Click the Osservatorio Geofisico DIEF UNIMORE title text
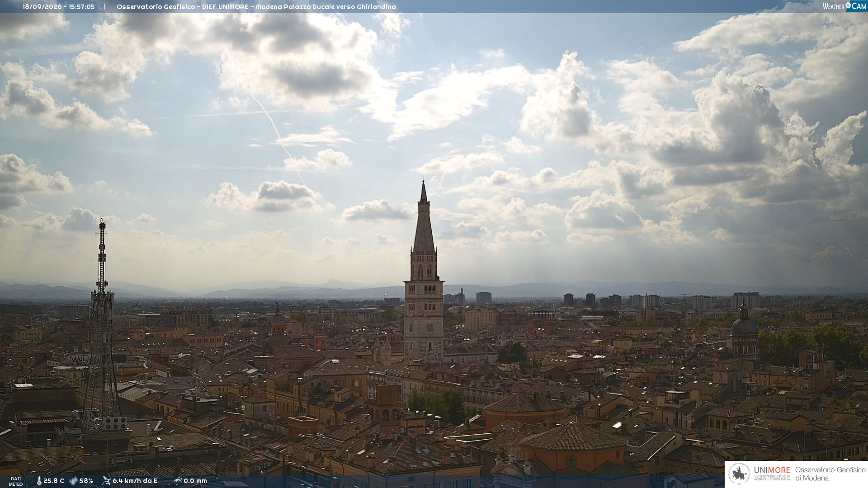 coord(256,7)
